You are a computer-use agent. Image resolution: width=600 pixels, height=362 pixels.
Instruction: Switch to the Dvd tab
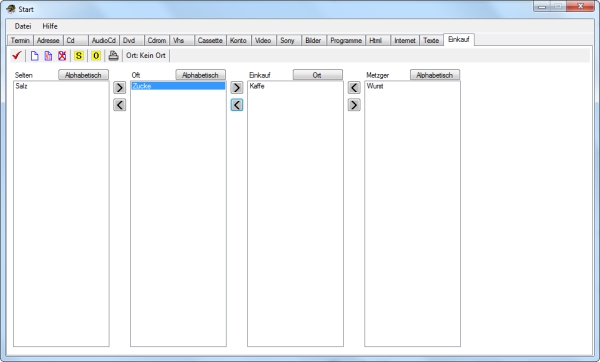132,40
